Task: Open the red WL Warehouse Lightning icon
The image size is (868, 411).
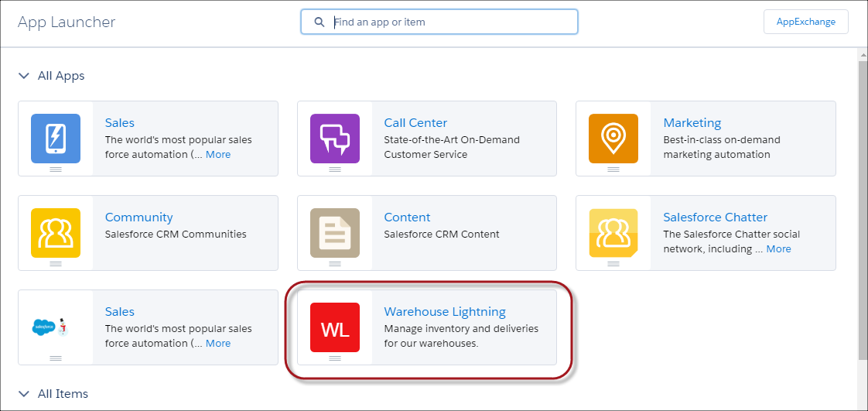Action: (335, 327)
